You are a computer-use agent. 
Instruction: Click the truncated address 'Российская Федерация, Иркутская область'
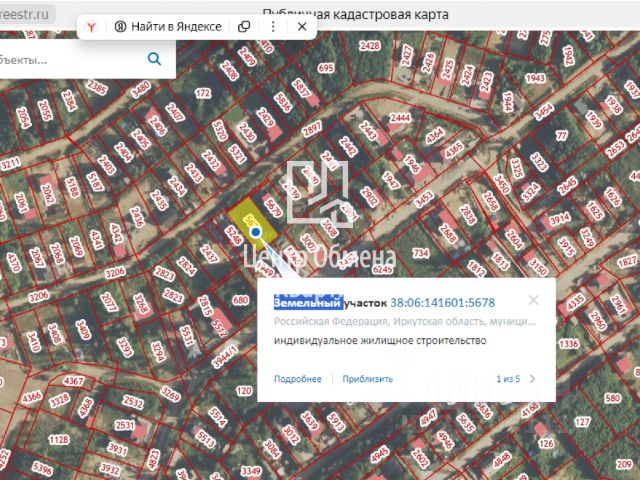point(404,322)
